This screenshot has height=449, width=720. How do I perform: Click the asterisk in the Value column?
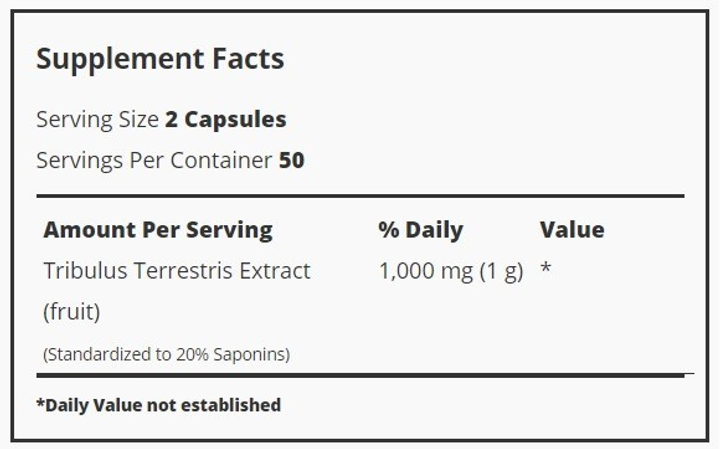546,267
